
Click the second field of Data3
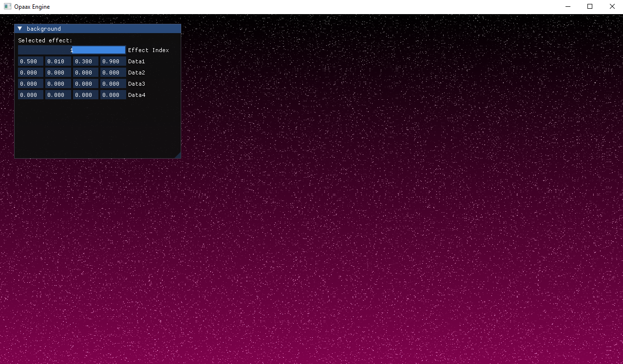coord(57,84)
